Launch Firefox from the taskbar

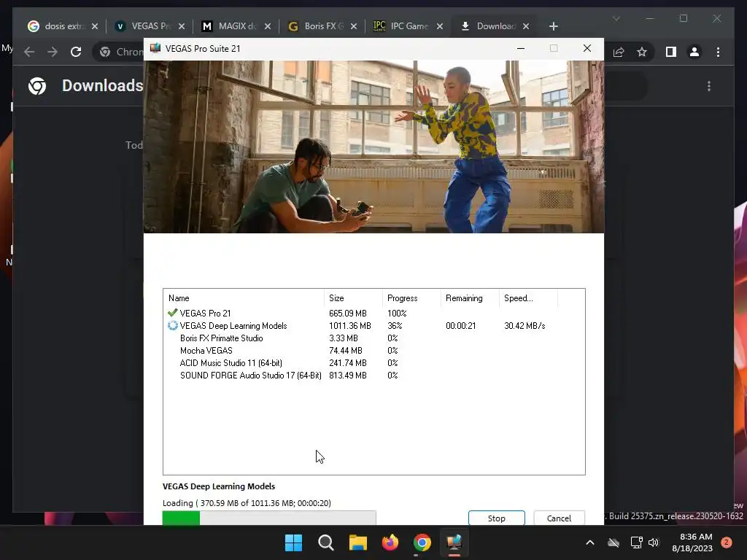point(390,542)
